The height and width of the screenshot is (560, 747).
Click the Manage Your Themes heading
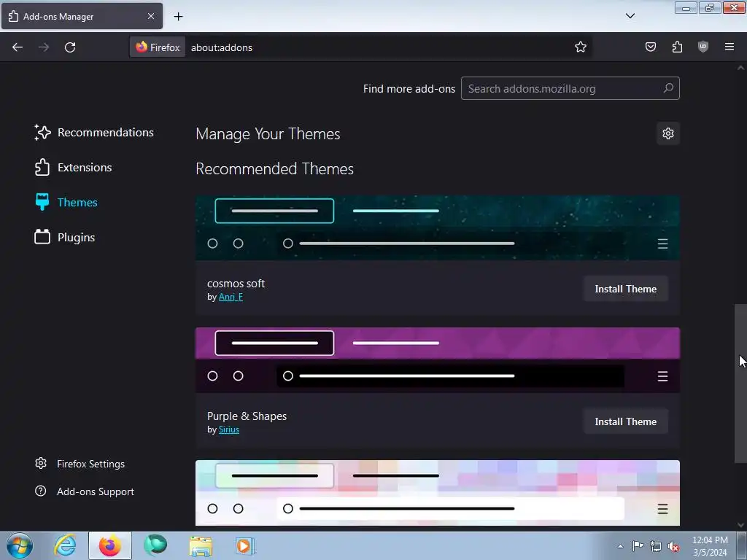(268, 134)
